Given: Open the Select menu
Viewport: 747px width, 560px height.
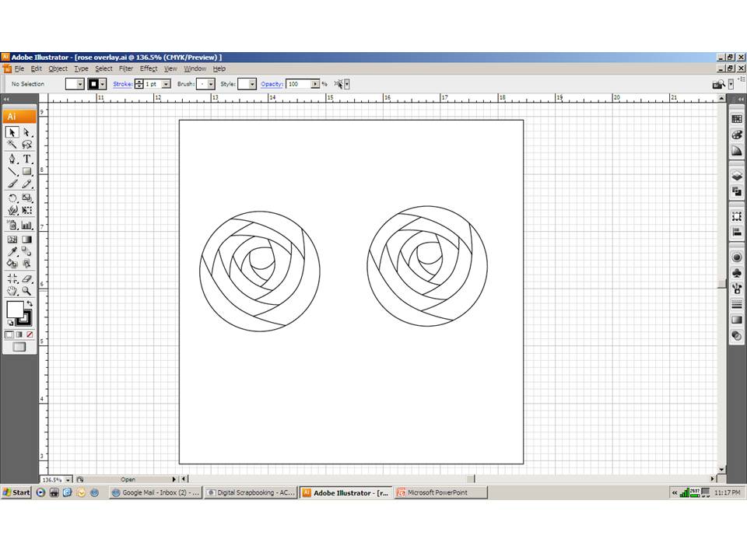Looking at the screenshot, I should (103, 68).
